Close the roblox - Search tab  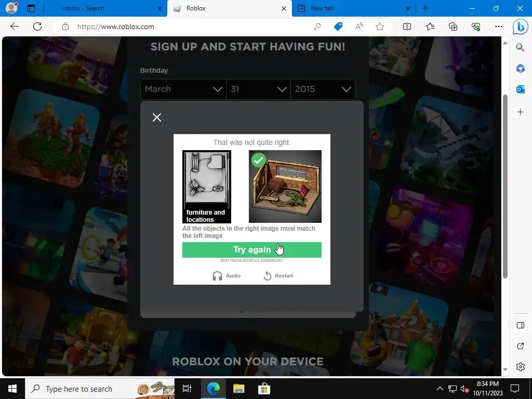click(x=160, y=8)
